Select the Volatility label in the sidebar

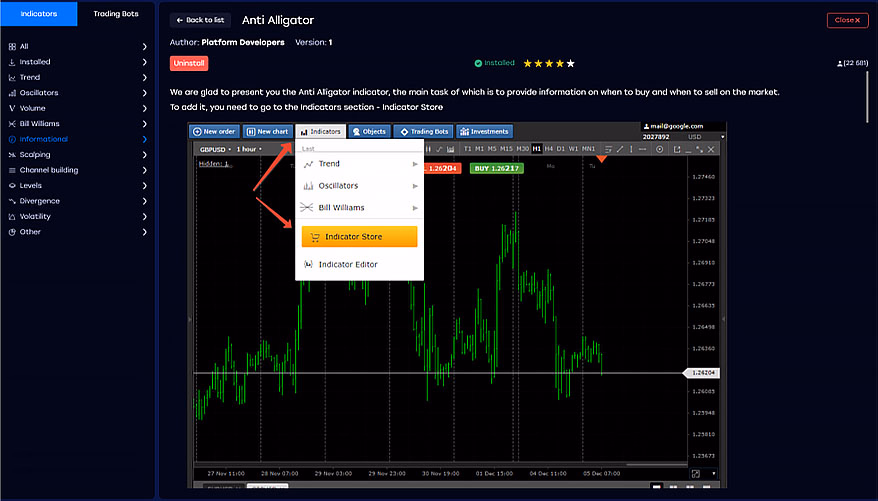tap(35, 217)
